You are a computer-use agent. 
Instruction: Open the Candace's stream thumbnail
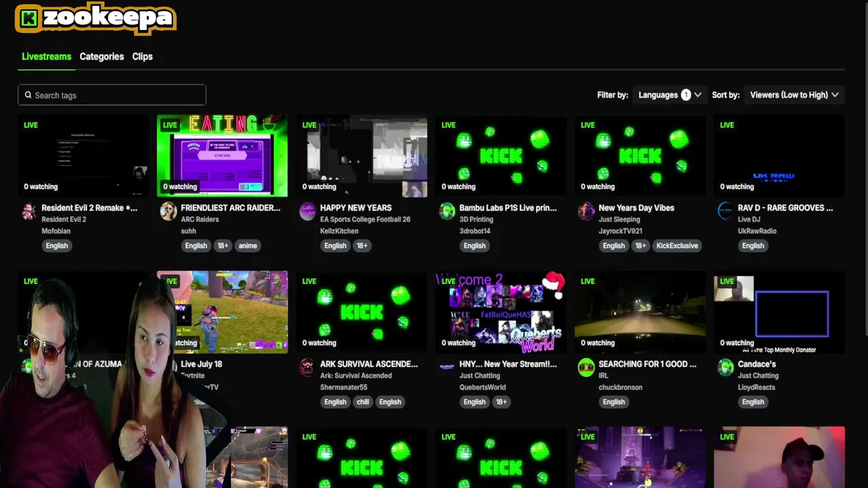tap(780, 312)
